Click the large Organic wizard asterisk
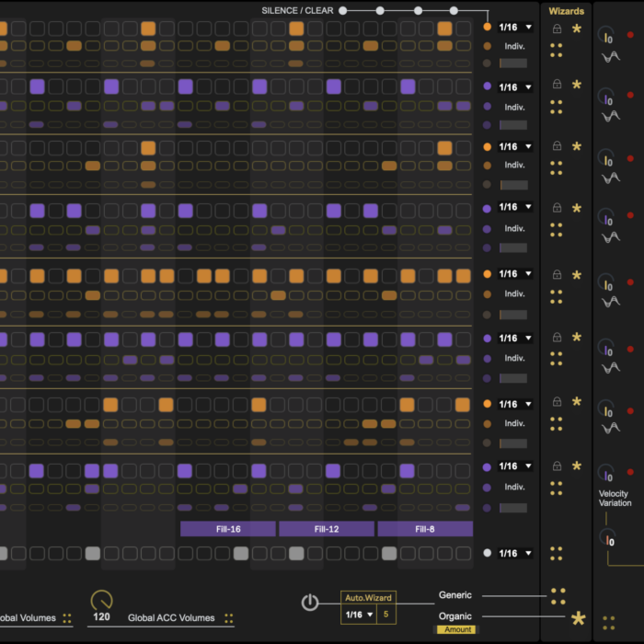Image resolution: width=644 pixels, height=644 pixels. click(578, 618)
